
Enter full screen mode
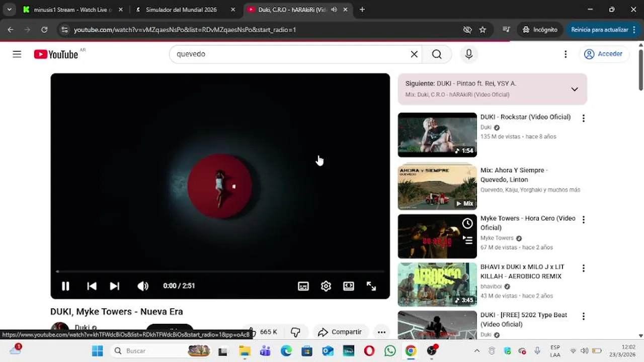coord(371,286)
